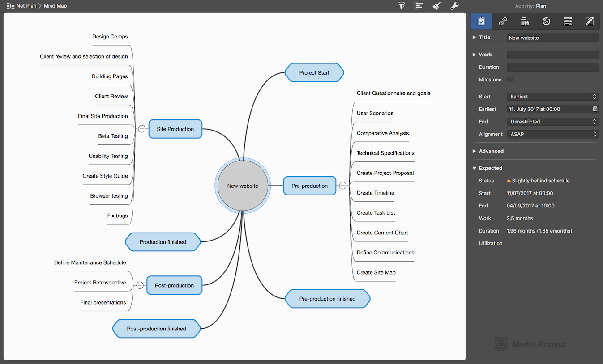
Task: Open the Start dropdown set to Earliest
Action: [553, 97]
